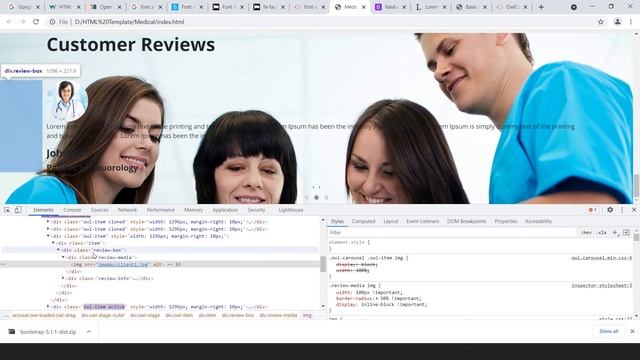Add a new style rule plus icon
The width and height of the screenshot is (640, 360).
pyautogui.click(x=615, y=233)
